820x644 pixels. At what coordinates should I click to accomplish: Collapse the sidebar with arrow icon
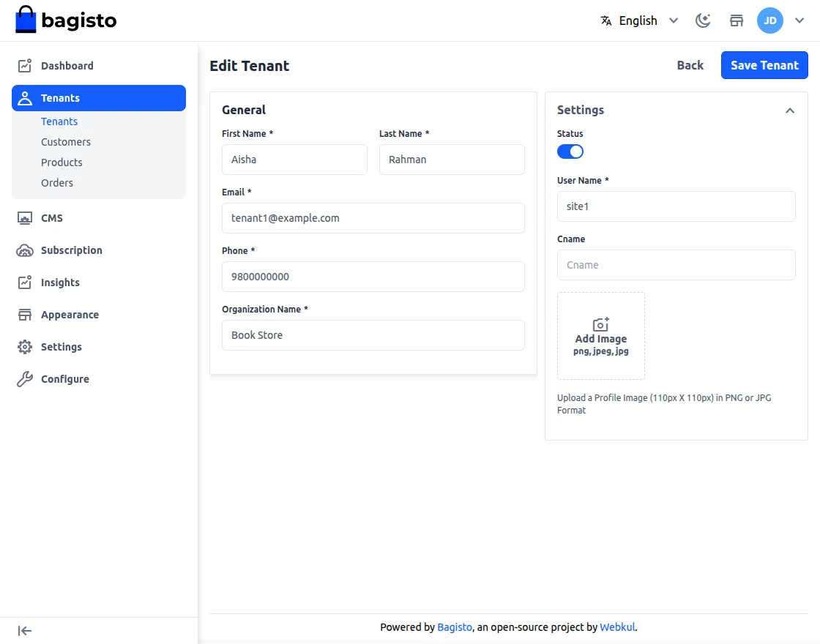(x=25, y=631)
